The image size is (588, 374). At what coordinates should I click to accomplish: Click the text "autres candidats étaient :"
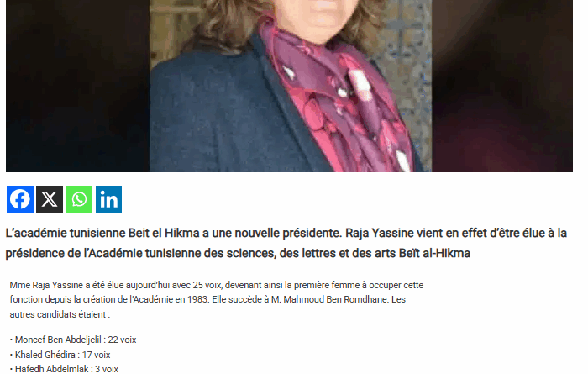(x=60, y=314)
